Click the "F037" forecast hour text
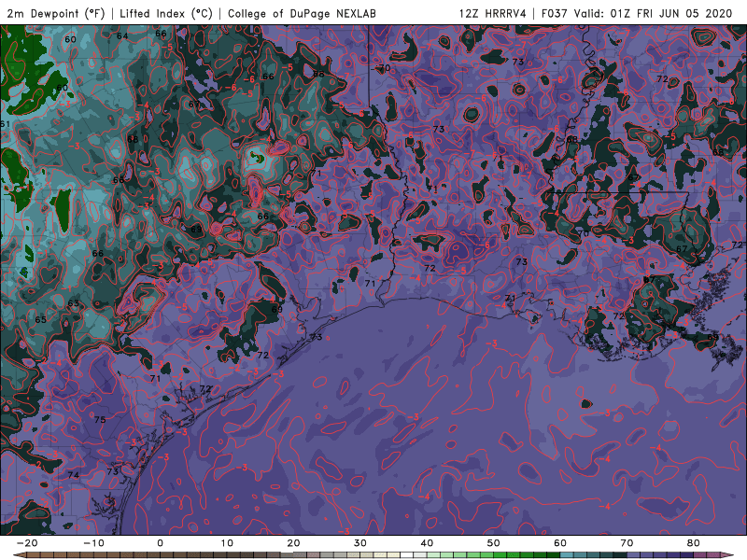 tap(554, 13)
